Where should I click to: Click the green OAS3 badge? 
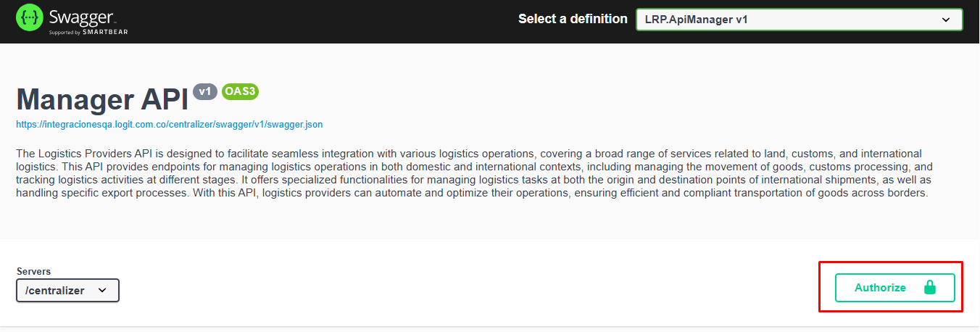(x=240, y=91)
